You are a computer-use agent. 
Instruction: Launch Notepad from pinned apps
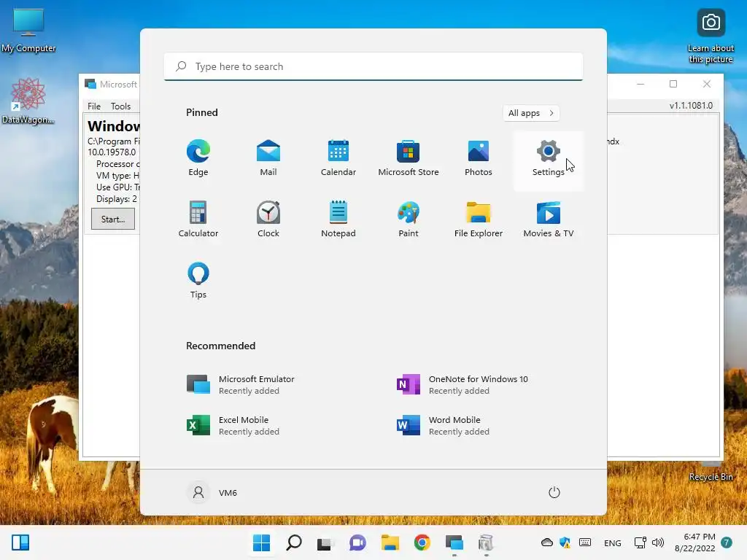(338, 219)
